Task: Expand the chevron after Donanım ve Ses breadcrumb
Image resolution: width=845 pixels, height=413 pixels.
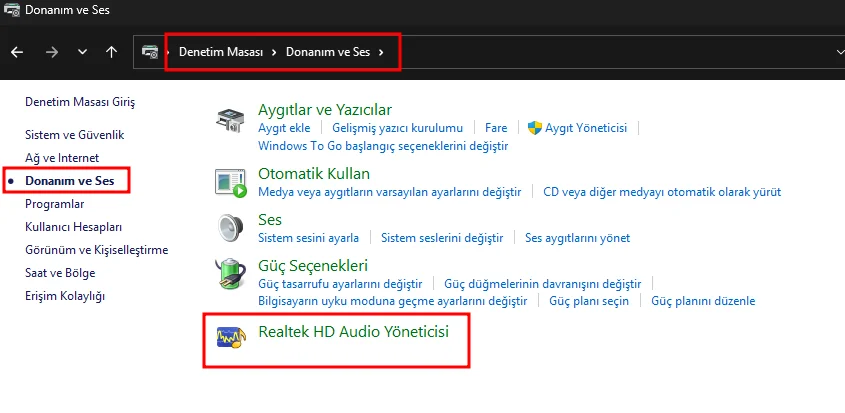Action: pyautogui.click(x=382, y=52)
